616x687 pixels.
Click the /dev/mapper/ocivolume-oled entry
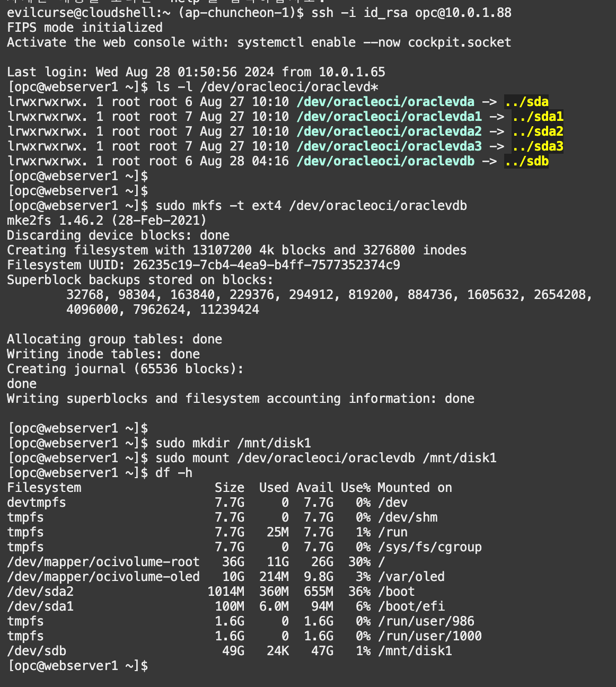tap(103, 577)
